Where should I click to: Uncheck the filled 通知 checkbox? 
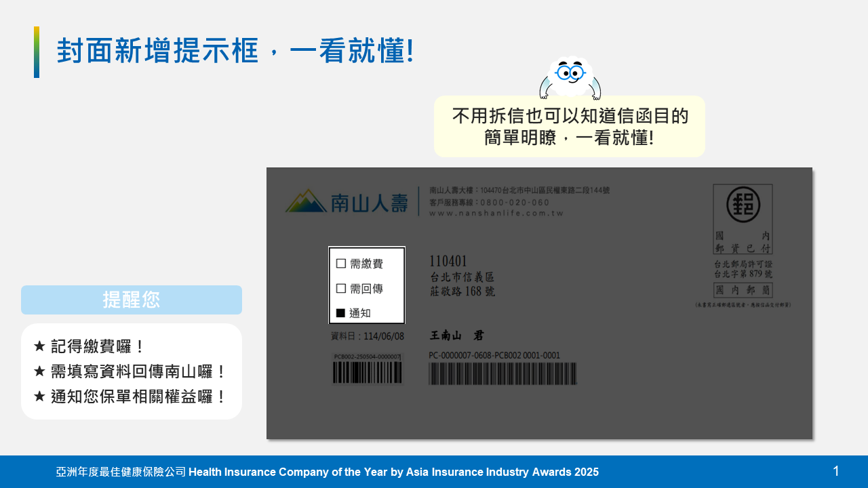click(341, 313)
